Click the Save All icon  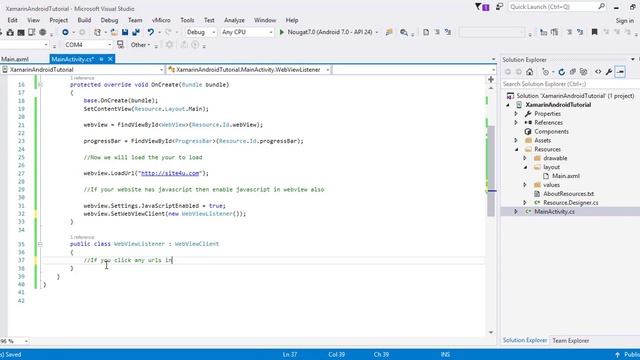[x=136, y=32]
